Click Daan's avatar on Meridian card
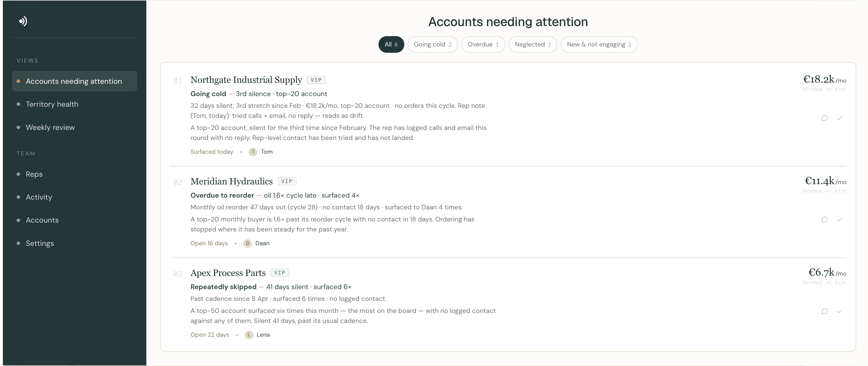This screenshot has height=366, width=868. click(x=247, y=244)
